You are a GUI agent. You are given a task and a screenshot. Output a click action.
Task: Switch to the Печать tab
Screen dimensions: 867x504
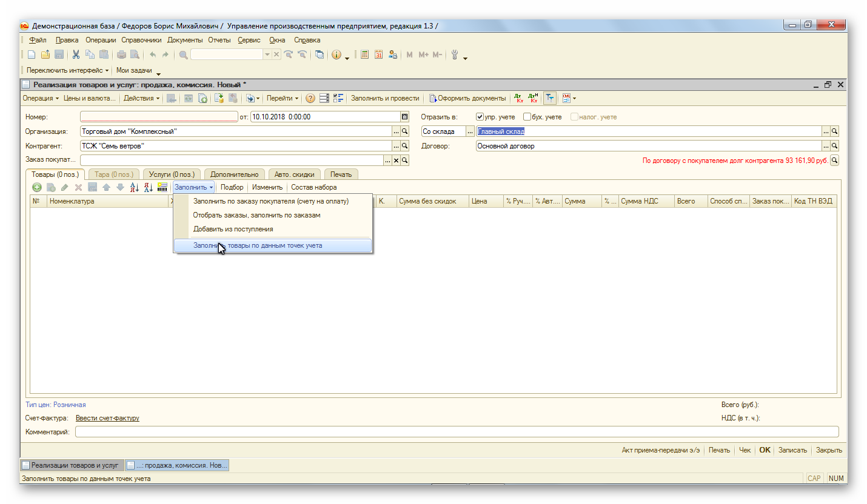coord(341,174)
